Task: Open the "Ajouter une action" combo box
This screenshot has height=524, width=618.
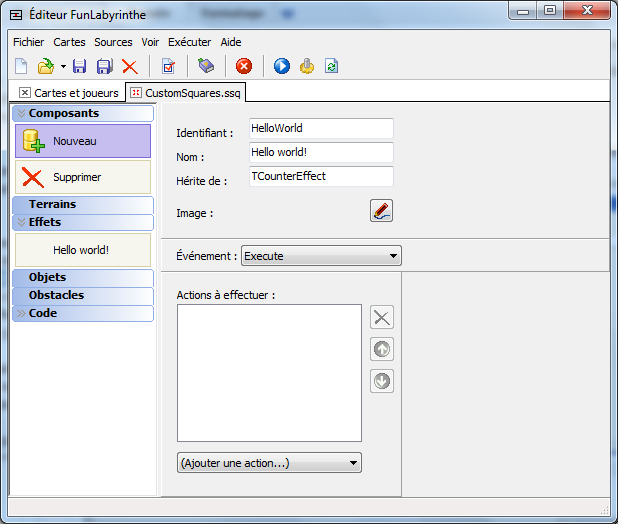Action: 268,463
